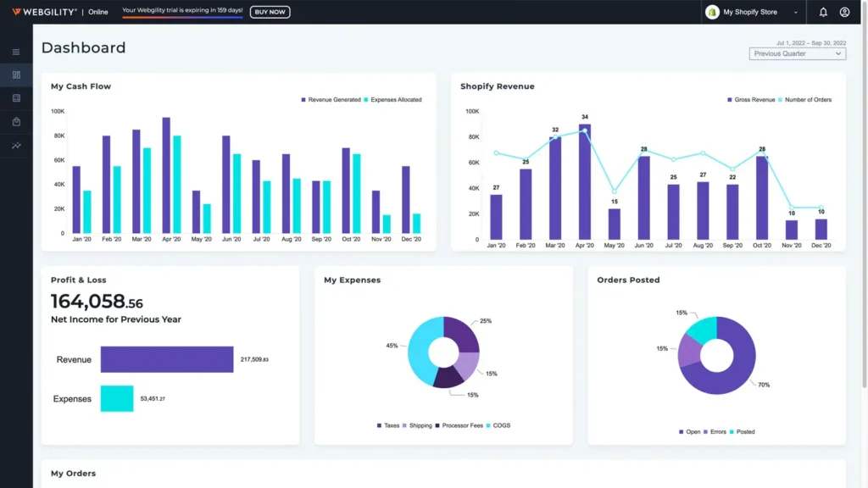This screenshot has height=488, width=868.
Task: Open the user profile icon
Action: click(x=844, y=12)
